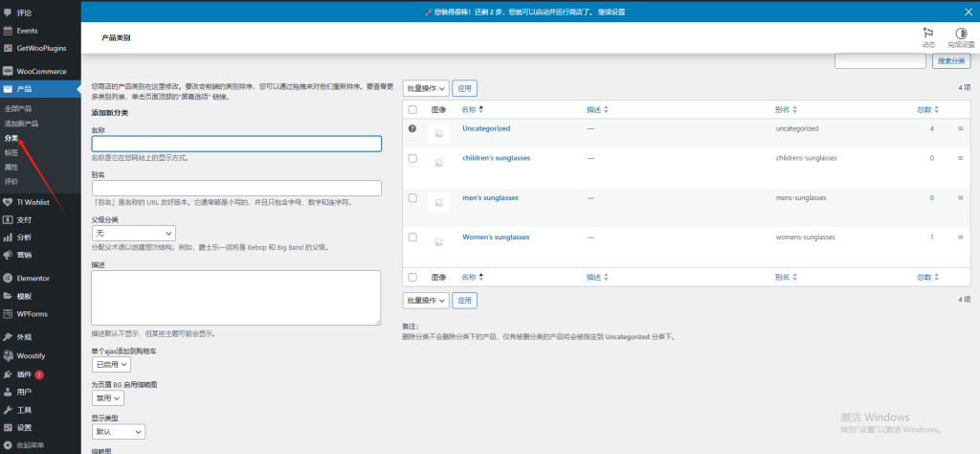Viewport: 980px width, 454px height.
Task: Tick the select-all checkbox in table header
Action: (412, 109)
